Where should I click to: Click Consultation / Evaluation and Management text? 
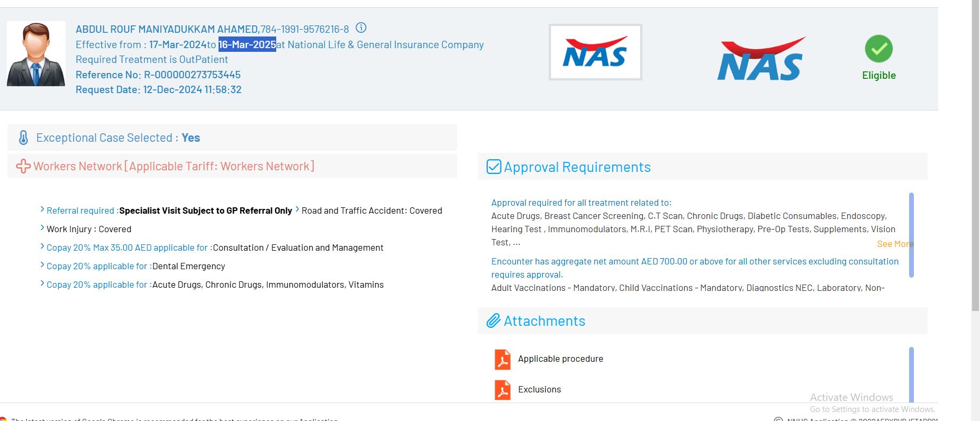point(298,248)
